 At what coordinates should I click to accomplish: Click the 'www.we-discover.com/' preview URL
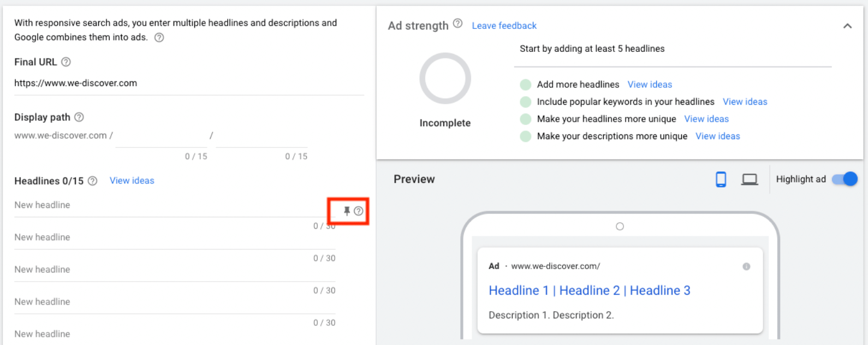[556, 266]
